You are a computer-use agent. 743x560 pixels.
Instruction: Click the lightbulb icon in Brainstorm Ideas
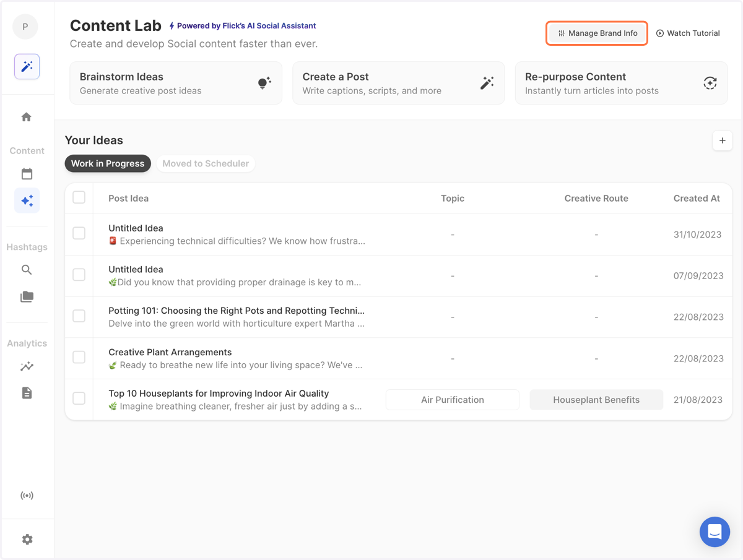click(x=264, y=83)
